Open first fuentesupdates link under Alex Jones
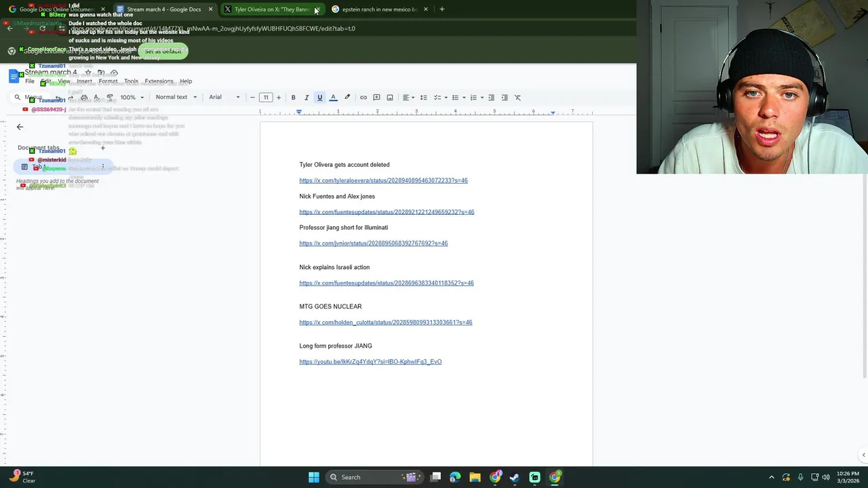868x488 pixels. (387, 212)
